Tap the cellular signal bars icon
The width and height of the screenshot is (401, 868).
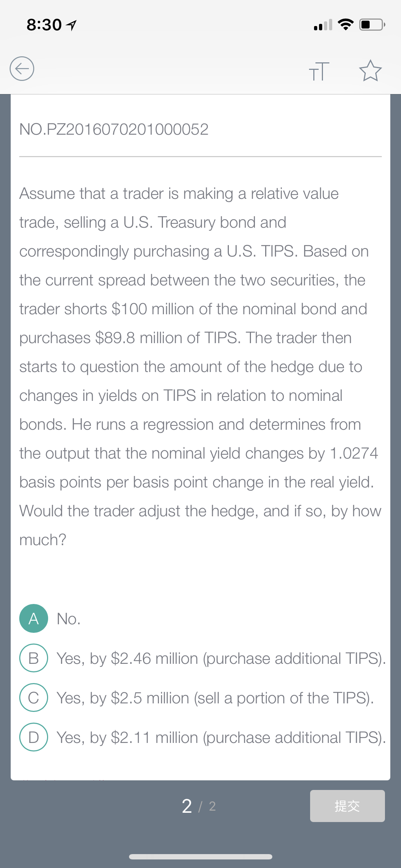(x=323, y=25)
